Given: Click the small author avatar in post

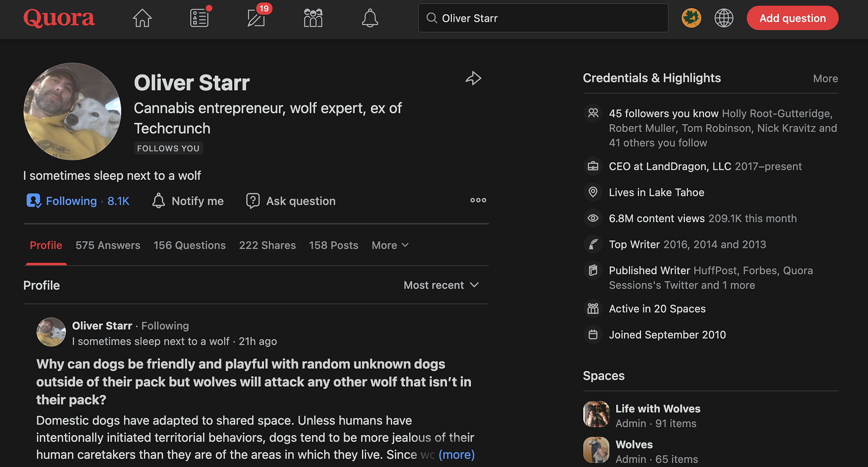Looking at the screenshot, I should click(x=51, y=332).
